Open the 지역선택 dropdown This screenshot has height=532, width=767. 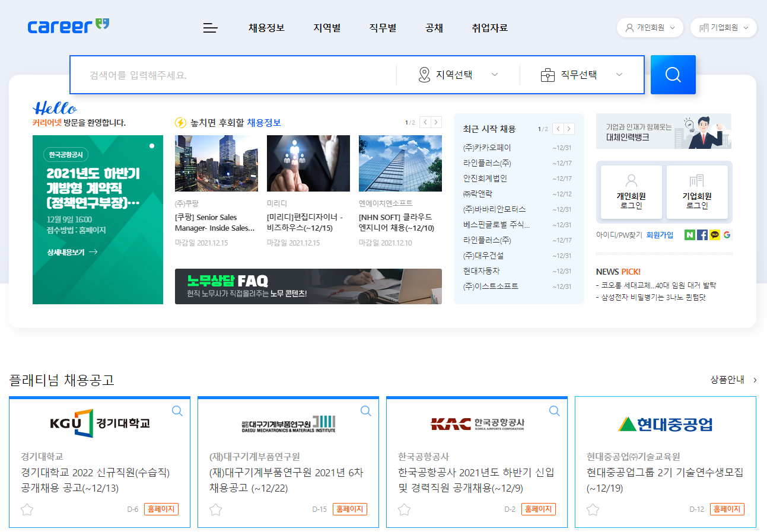click(458, 75)
